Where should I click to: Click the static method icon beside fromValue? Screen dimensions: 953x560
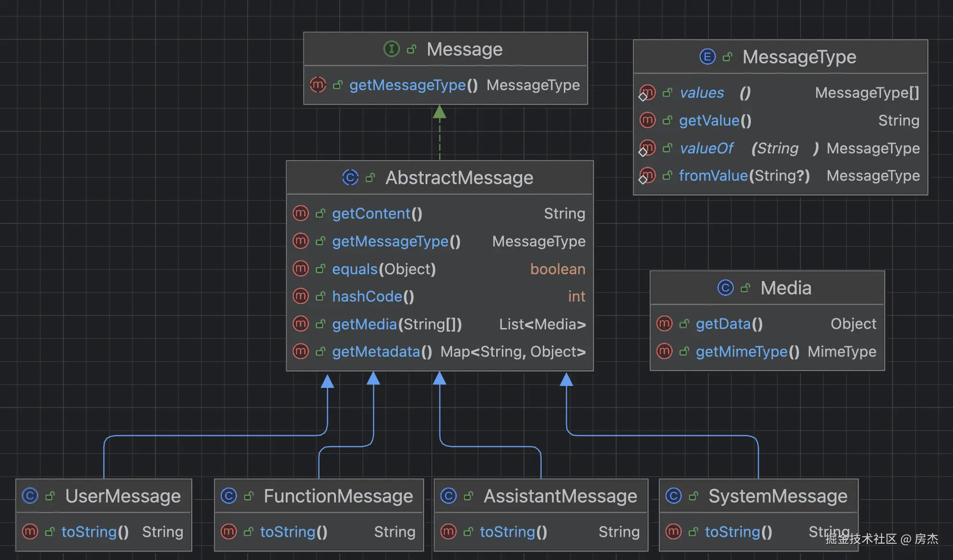click(x=647, y=175)
